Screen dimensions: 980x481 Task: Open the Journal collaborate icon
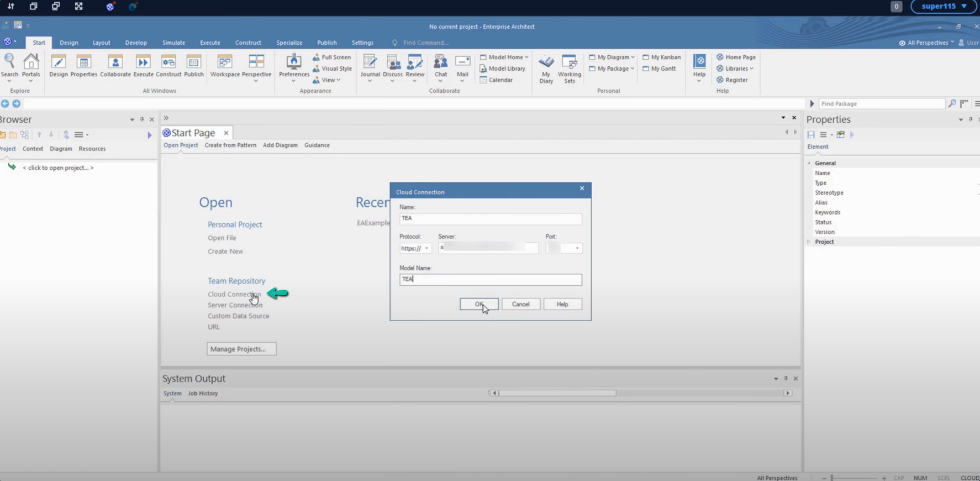click(x=370, y=67)
